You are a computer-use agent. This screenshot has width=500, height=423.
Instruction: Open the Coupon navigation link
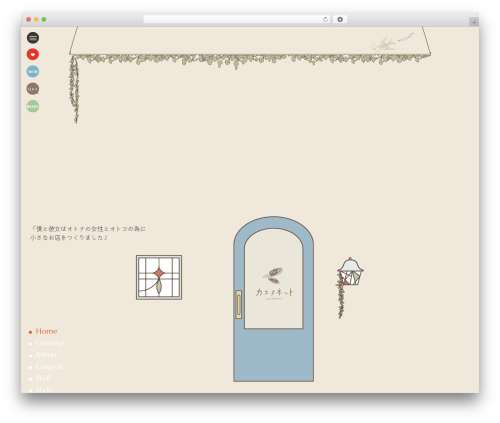point(49,366)
